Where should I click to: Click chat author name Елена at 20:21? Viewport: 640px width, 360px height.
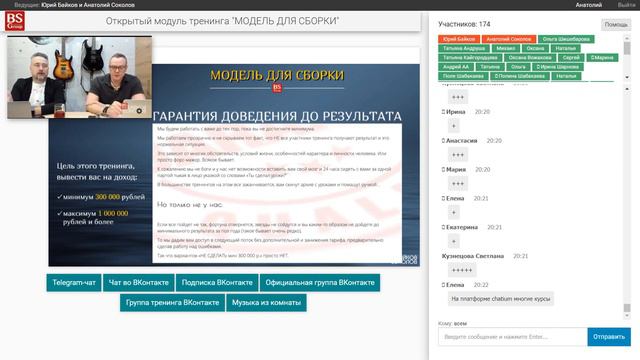(455, 198)
